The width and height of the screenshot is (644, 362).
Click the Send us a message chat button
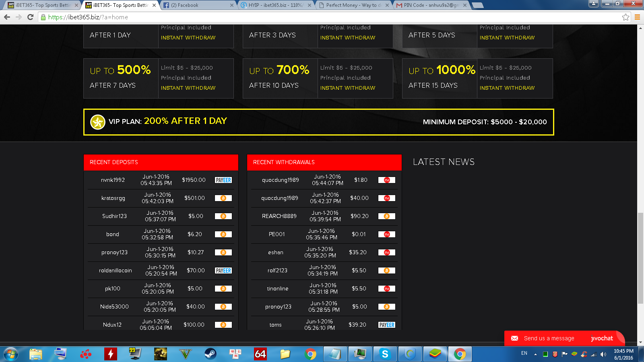[x=564, y=338]
